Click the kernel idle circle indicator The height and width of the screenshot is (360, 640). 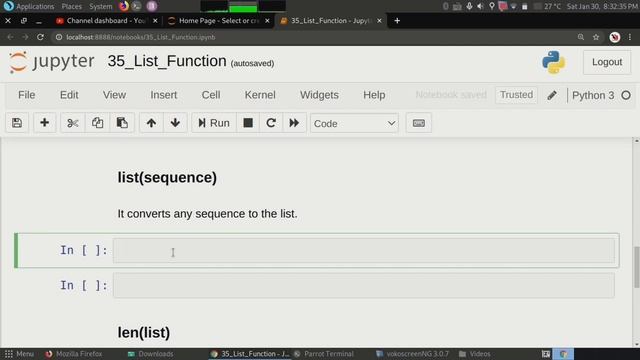pyautogui.click(x=626, y=96)
